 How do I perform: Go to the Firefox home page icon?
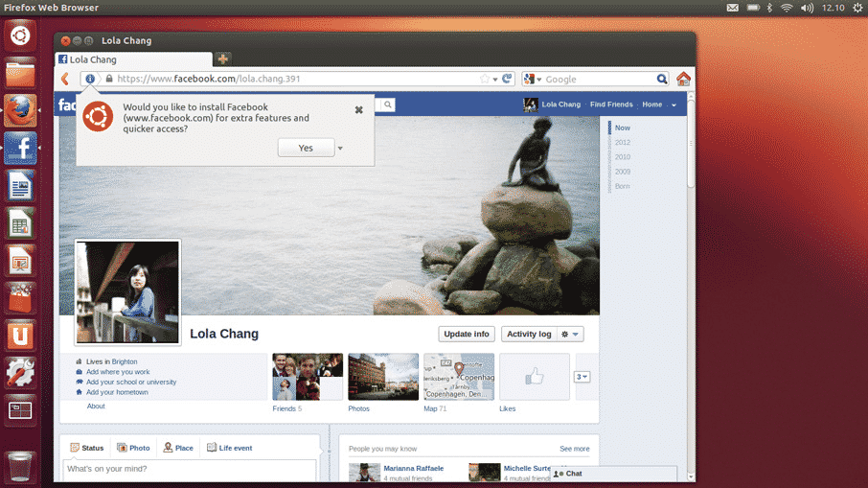coord(683,80)
